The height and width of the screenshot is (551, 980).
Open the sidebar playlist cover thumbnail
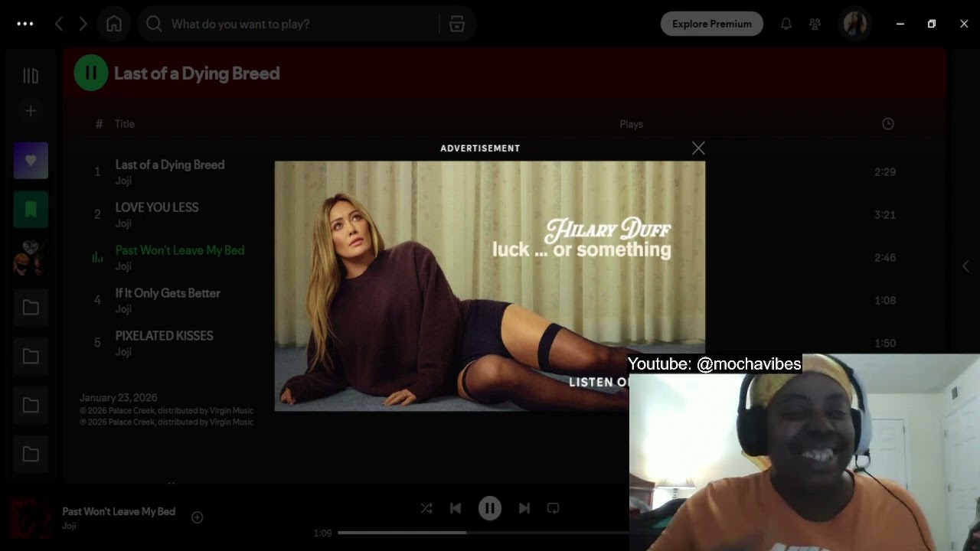tap(31, 259)
